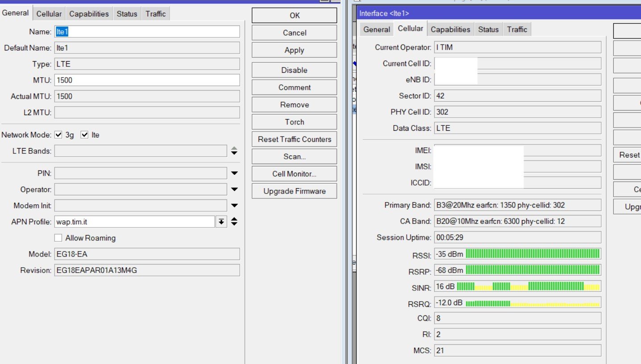Click the Upgrade Firmware button
The width and height of the screenshot is (641, 364).
(294, 191)
